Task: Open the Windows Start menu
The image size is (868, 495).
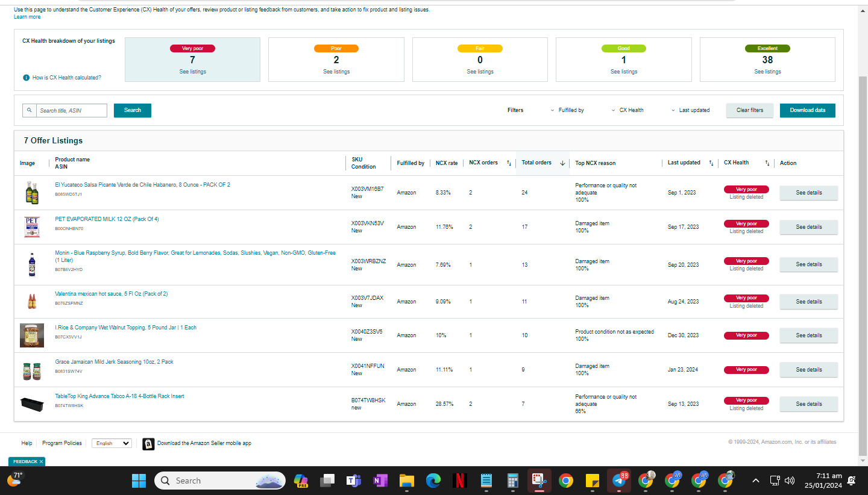Action: (x=139, y=481)
